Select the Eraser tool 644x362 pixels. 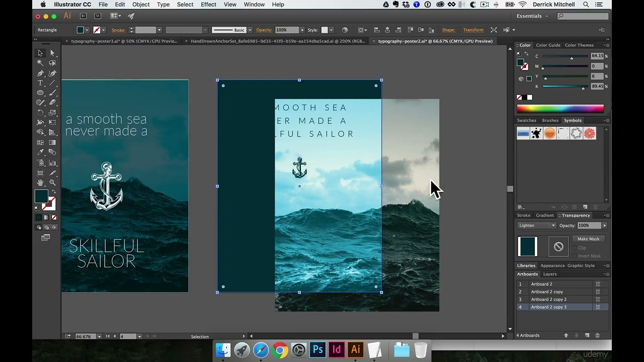pos(52,103)
